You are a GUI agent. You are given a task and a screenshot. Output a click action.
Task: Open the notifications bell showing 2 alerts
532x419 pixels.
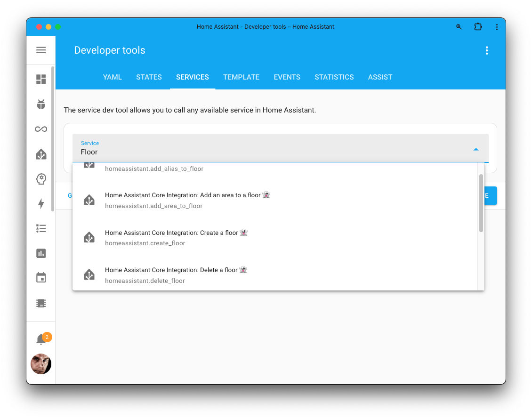(x=41, y=338)
